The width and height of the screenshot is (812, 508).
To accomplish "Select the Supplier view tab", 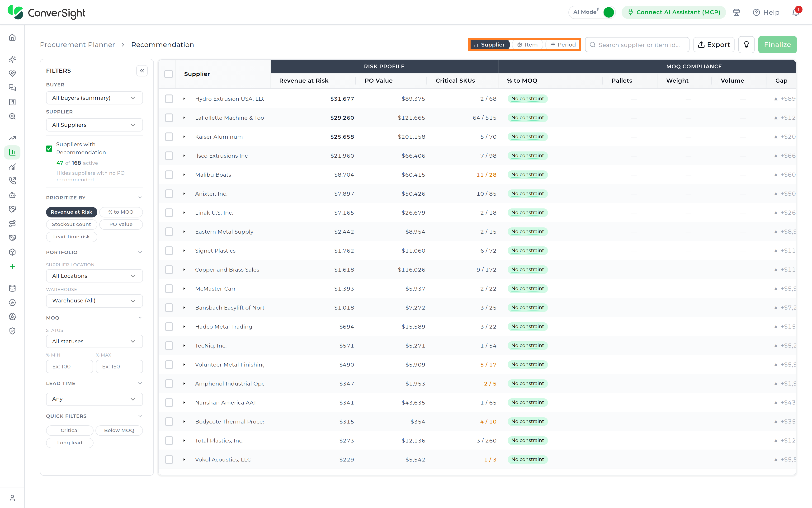I will [x=490, y=45].
